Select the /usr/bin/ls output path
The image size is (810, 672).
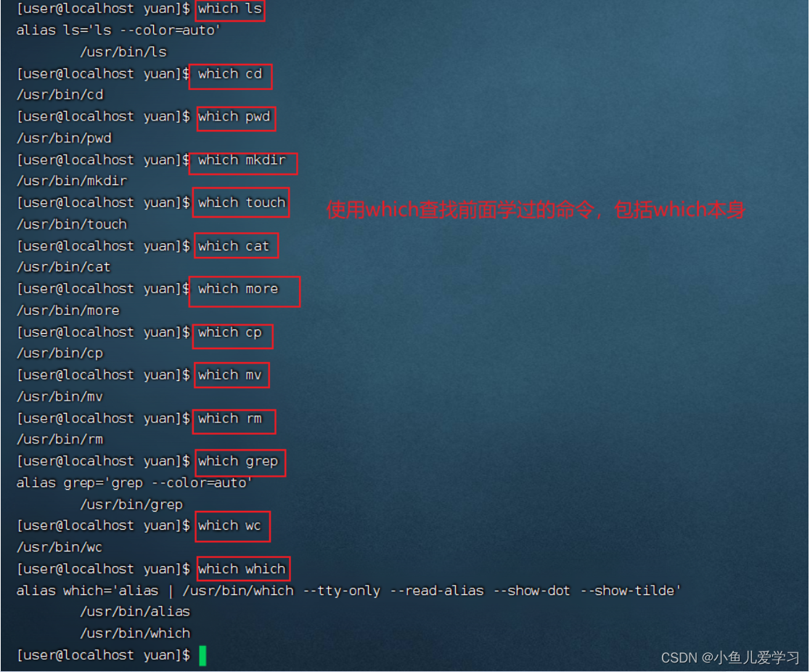pyautogui.click(x=123, y=52)
